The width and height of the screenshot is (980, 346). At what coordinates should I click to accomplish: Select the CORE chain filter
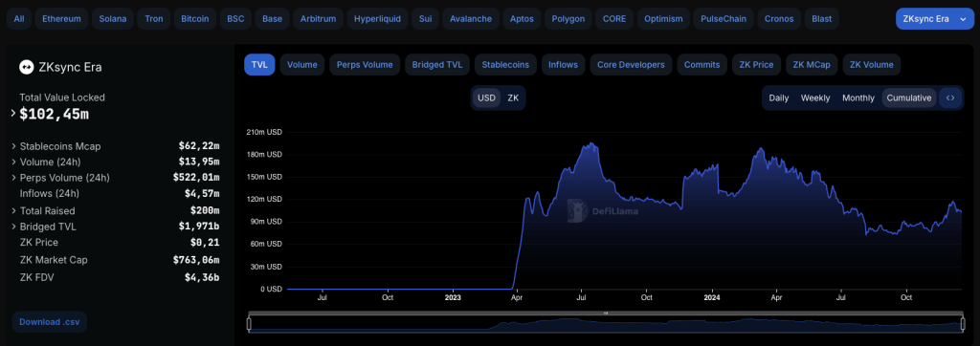[613, 19]
